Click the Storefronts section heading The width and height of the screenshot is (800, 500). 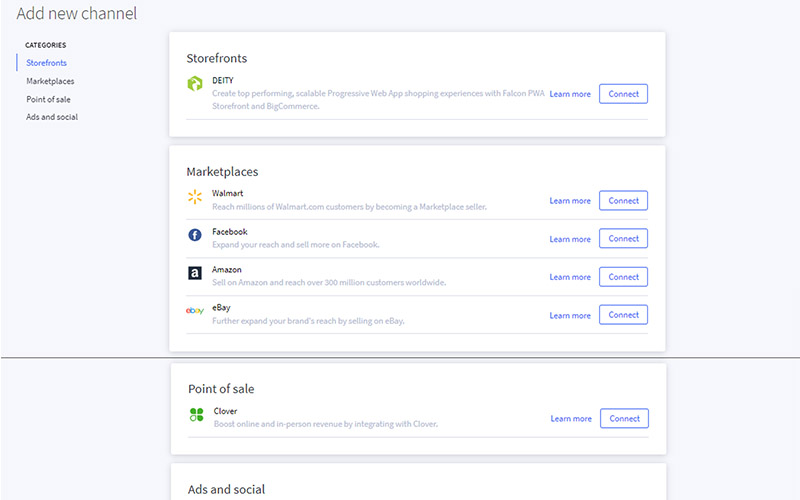coord(216,58)
